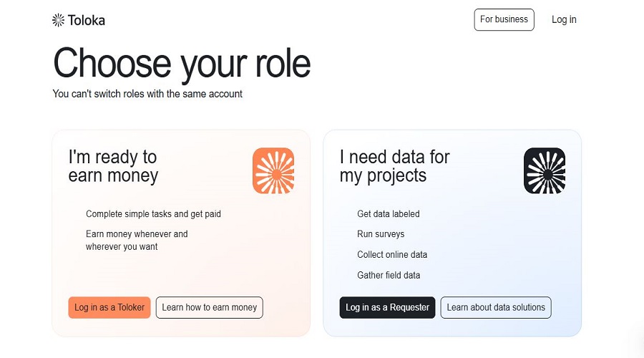This screenshot has height=358, width=644.
Task: Log in as a Requester
Action: pos(387,307)
